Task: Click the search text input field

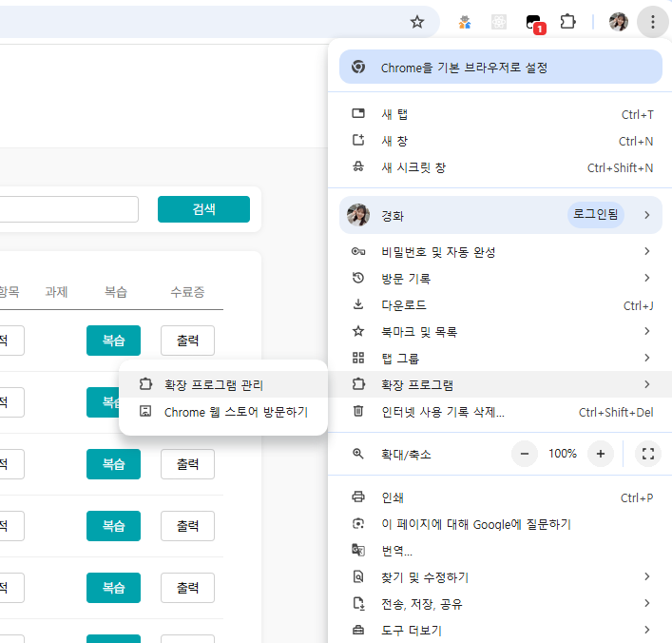Action: (x=67, y=209)
